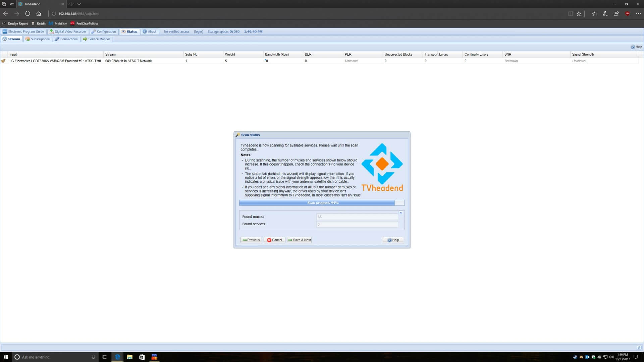Open File Explorer from the taskbar
Screen dimensions: 644x362
(x=130, y=357)
